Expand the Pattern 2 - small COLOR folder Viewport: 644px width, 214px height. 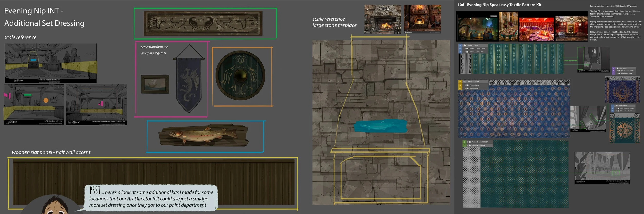coord(468,142)
